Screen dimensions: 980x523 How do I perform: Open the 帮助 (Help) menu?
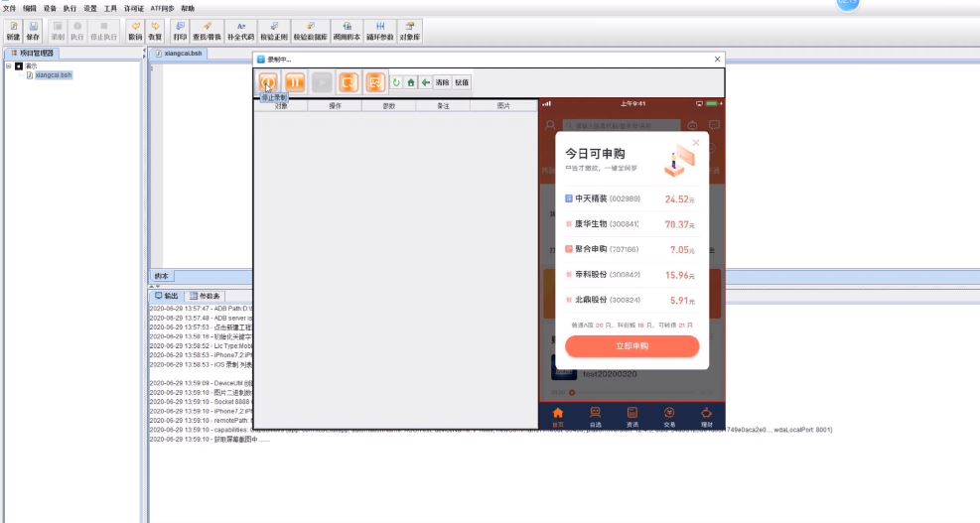point(188,8)
